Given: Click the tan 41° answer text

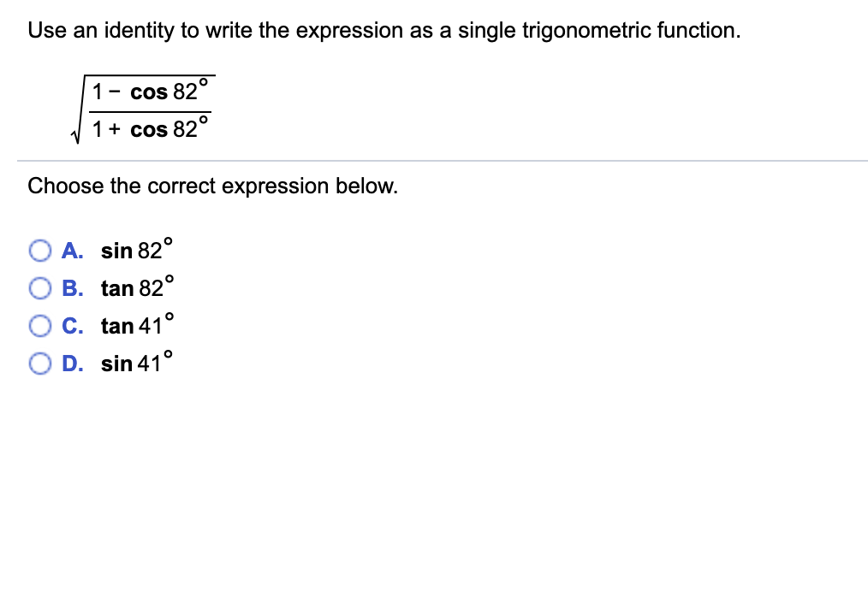Looking at the screenshot, I should coord(135,326).
